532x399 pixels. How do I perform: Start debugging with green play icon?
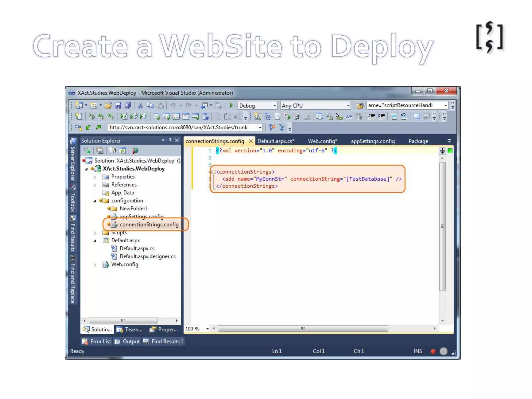(x=231, y=105)
